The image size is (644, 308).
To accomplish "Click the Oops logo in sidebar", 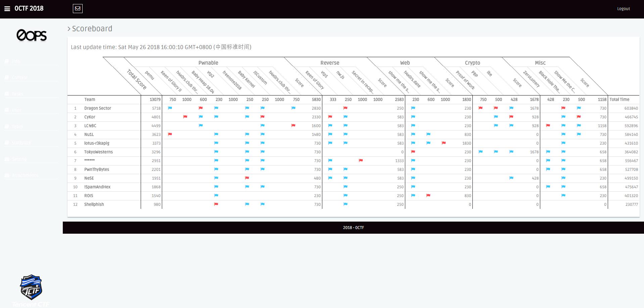I will coord(32,35).
